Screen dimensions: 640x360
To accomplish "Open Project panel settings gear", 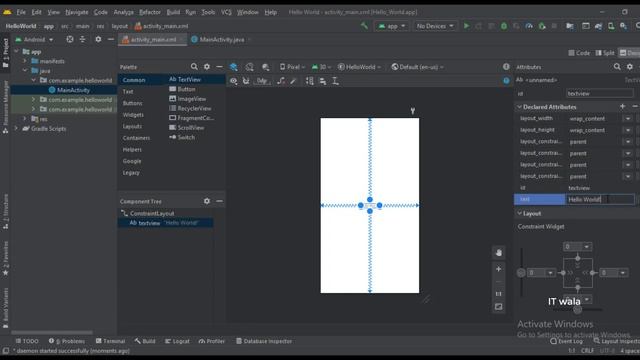I will point(98,39).
